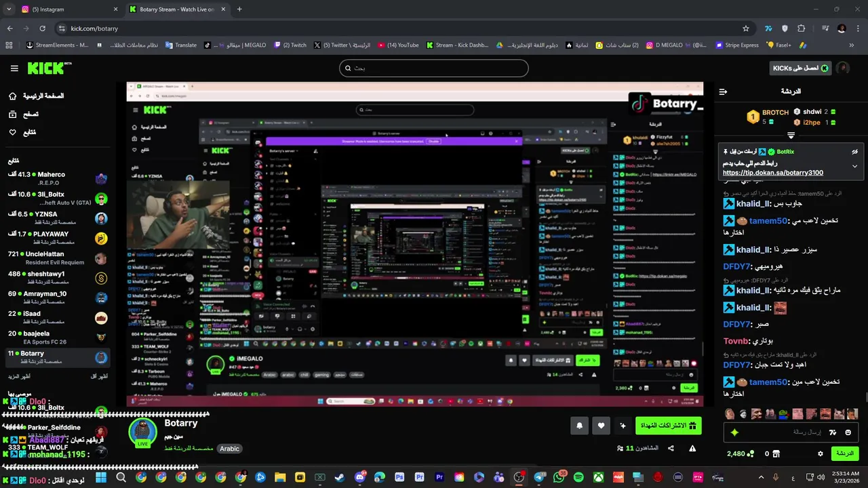Expand the gift leaderboard arrow
868x488 pixels.
click(791, 136)
